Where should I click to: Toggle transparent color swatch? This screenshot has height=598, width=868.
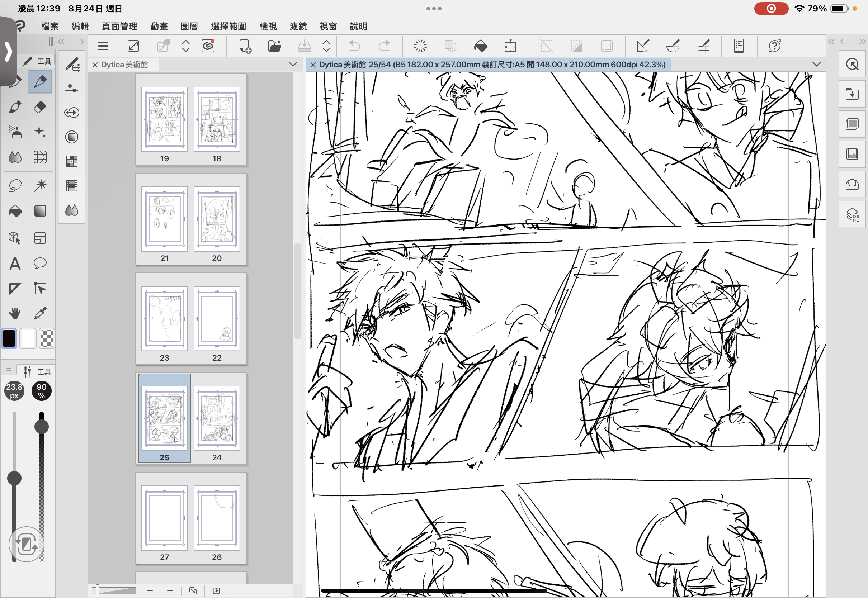(47, 338)
